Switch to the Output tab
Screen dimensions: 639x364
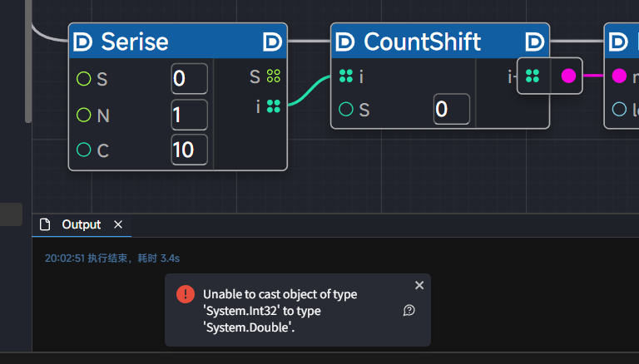[x=81, y=224]
